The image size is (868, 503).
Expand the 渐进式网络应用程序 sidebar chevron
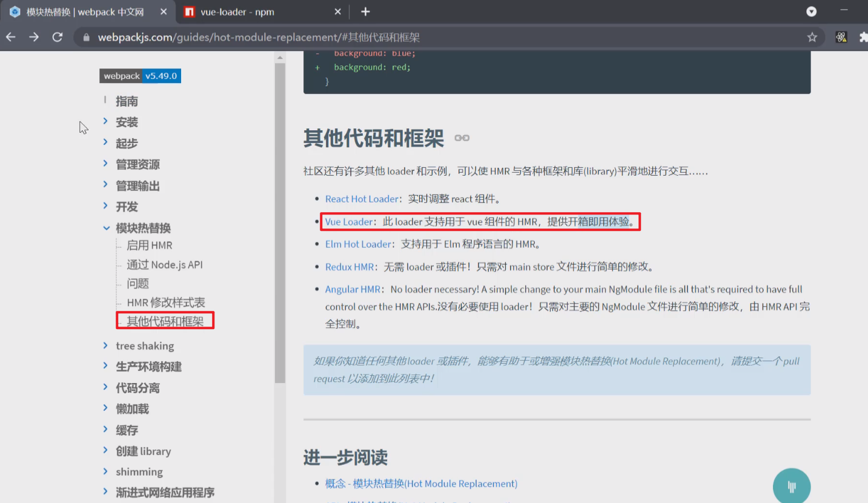coord(105,492)
